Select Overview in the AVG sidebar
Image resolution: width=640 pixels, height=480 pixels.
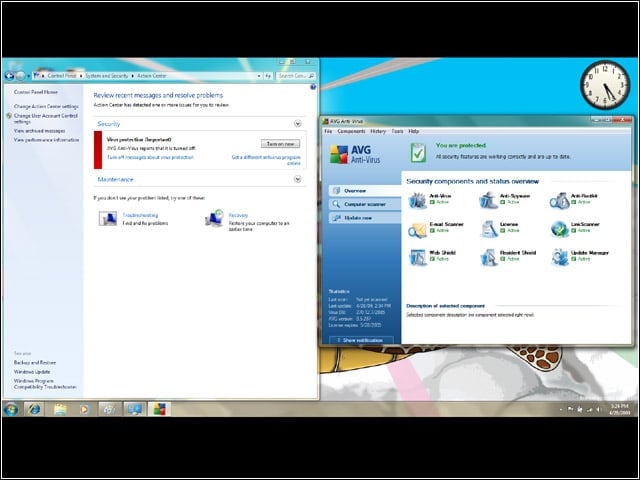365,191
